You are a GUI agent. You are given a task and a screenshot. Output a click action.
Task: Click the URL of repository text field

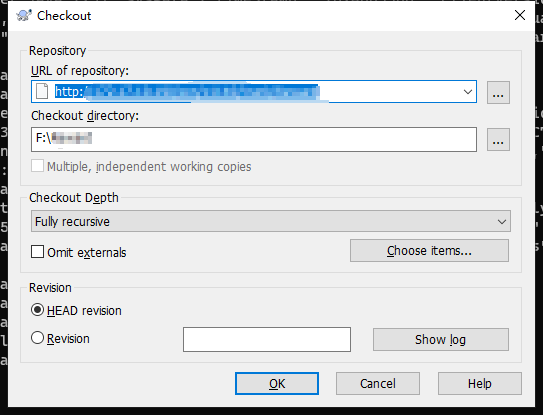254,92
